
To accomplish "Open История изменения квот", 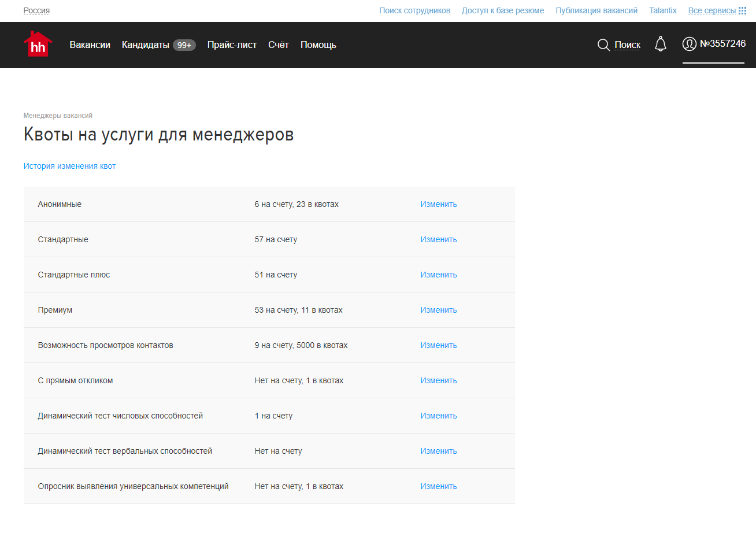I will point(69,166).
